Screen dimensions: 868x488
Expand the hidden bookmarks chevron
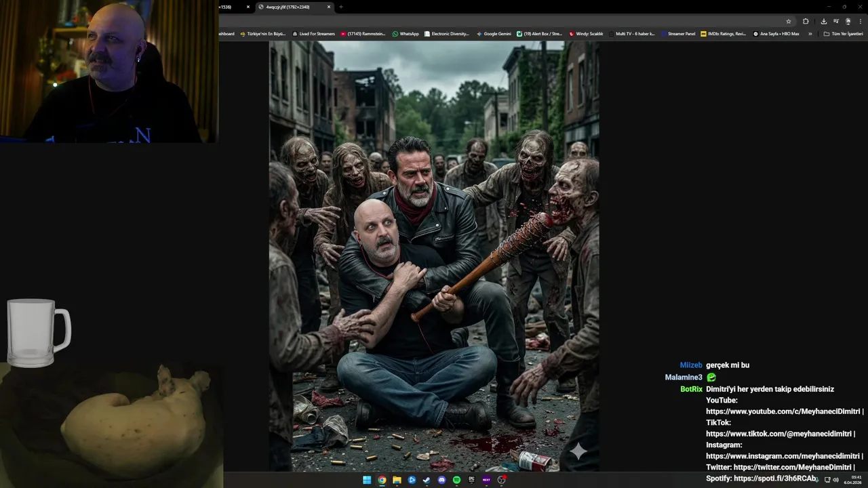click(810, 33)
